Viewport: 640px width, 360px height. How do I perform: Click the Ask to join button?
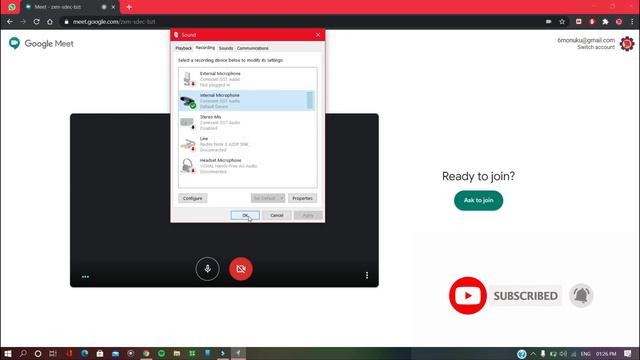(x=478, y=200)
